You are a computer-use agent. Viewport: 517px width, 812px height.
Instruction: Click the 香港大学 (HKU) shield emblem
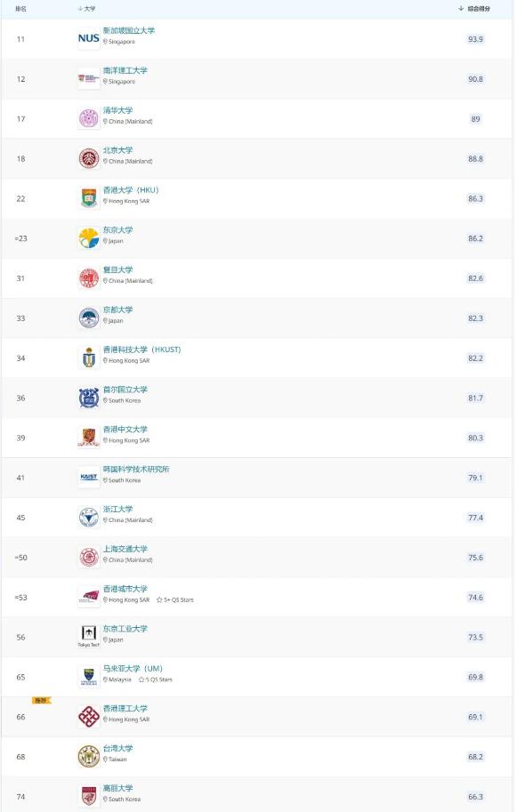click(88, 195)
